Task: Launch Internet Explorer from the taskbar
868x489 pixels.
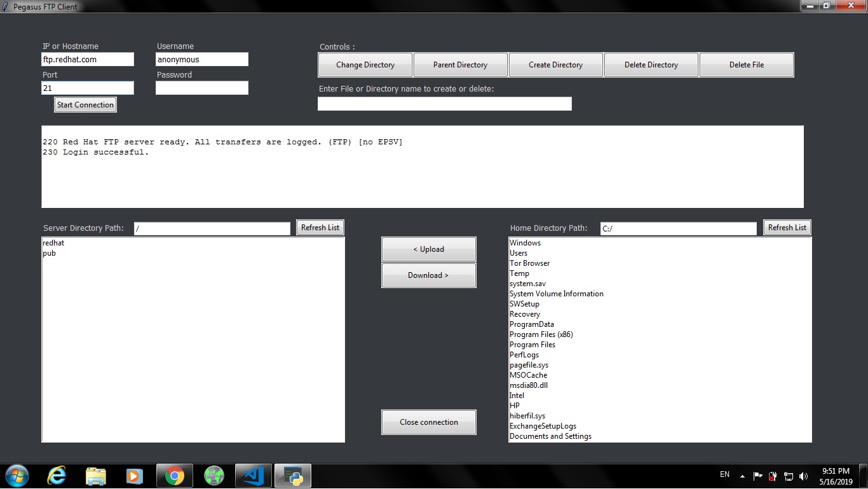Action: pos(56,476)
